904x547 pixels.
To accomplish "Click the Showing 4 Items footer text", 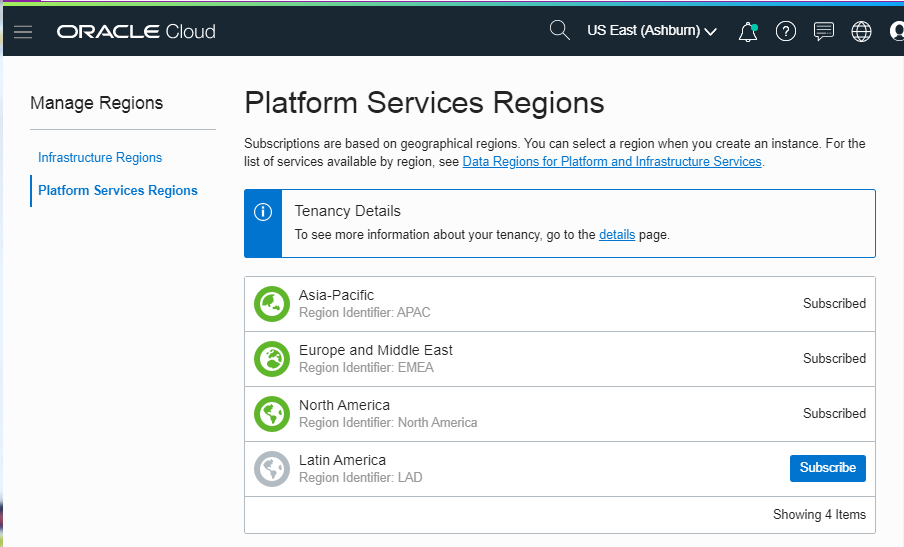I will click(819, 515).
